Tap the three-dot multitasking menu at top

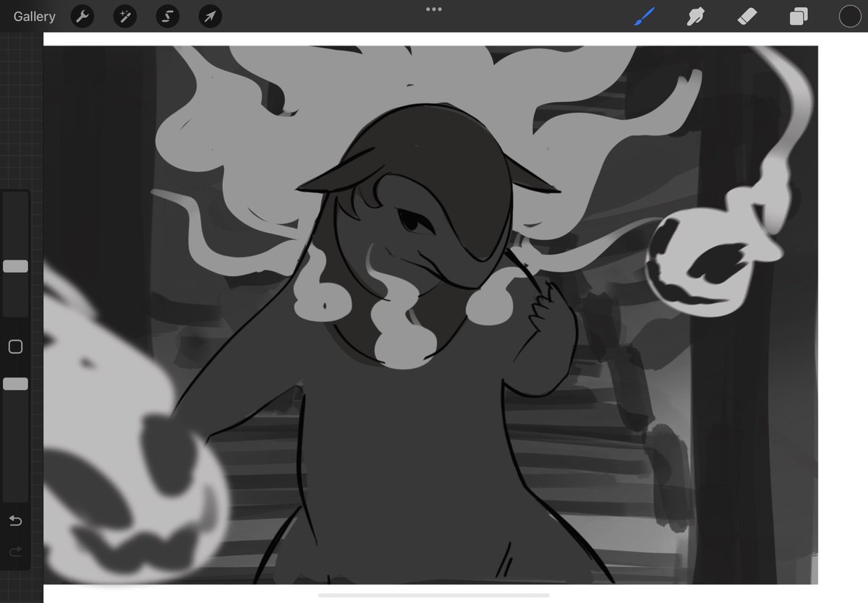pyautogui.click(x=434, y=9)
